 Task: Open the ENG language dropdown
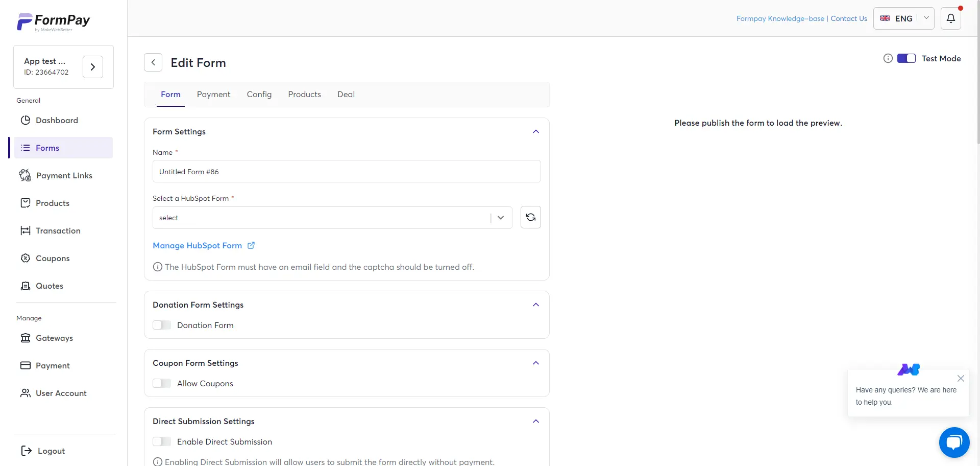[x=903, y=18]
